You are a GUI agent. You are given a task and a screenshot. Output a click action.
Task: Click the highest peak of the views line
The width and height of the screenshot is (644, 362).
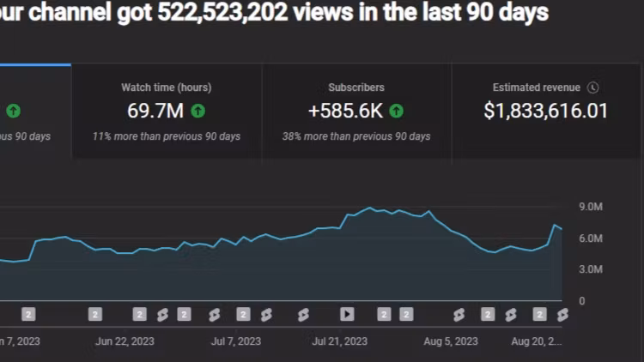[x=370, y=208]
